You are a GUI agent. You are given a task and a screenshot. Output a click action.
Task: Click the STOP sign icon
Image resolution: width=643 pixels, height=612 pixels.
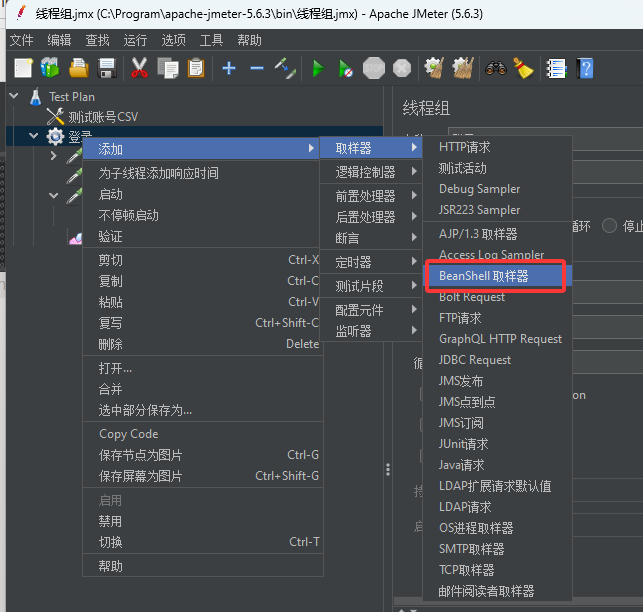(374, 68)
